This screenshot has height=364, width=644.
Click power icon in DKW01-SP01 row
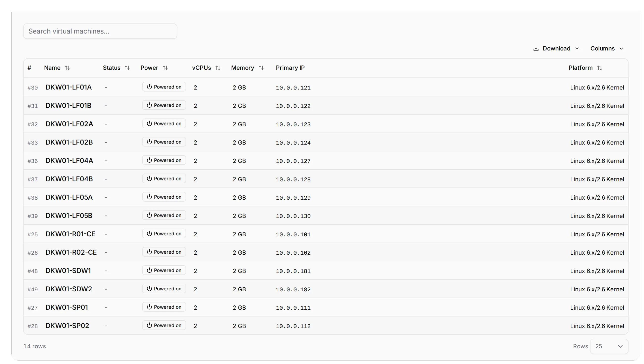[149, 307]
